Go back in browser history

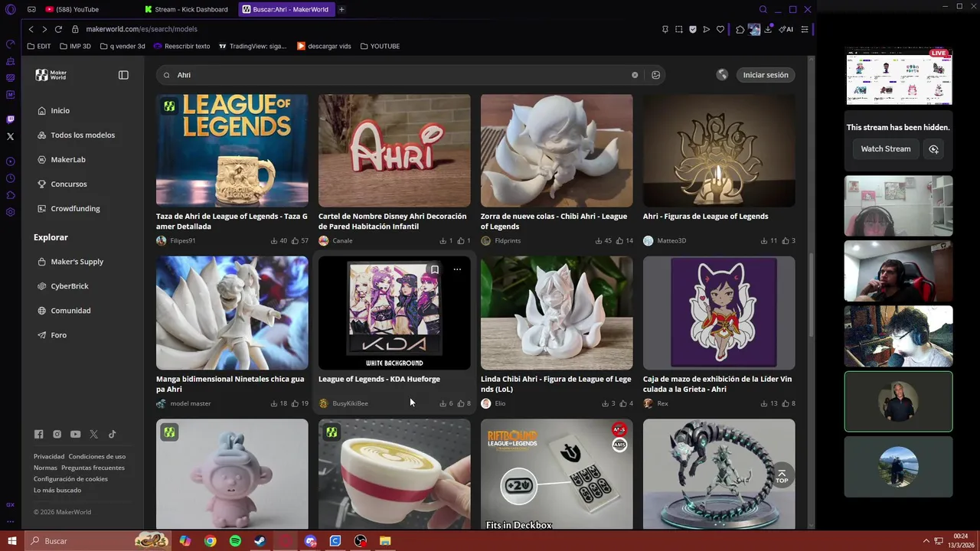click(x=31, y=29)
